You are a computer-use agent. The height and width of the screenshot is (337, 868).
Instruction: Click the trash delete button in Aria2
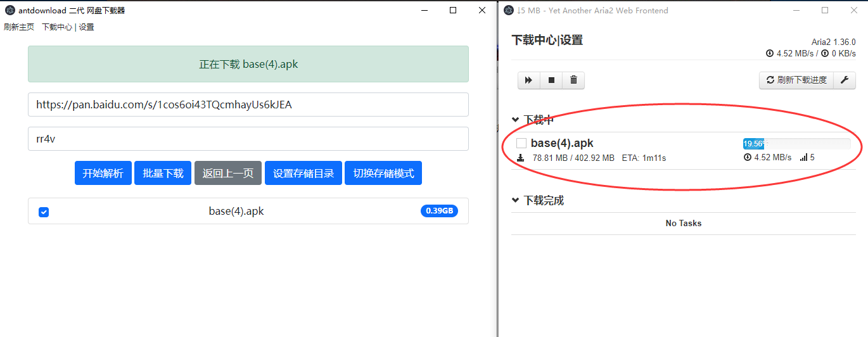573,80
